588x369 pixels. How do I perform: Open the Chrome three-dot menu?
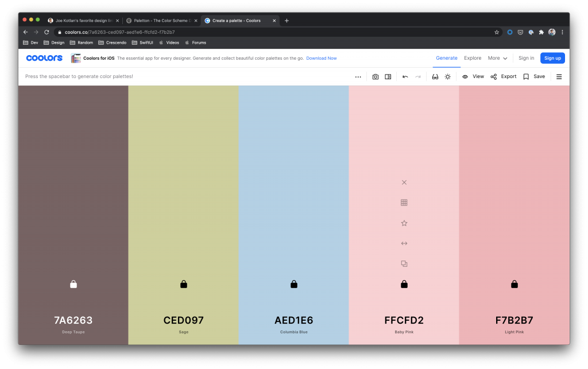[562, 32]
